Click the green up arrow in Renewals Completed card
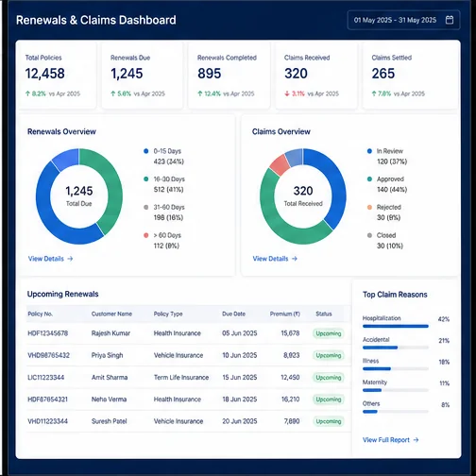Image resolution: width=476 pixels, height=476 pixels. click(x=200, y=93)
